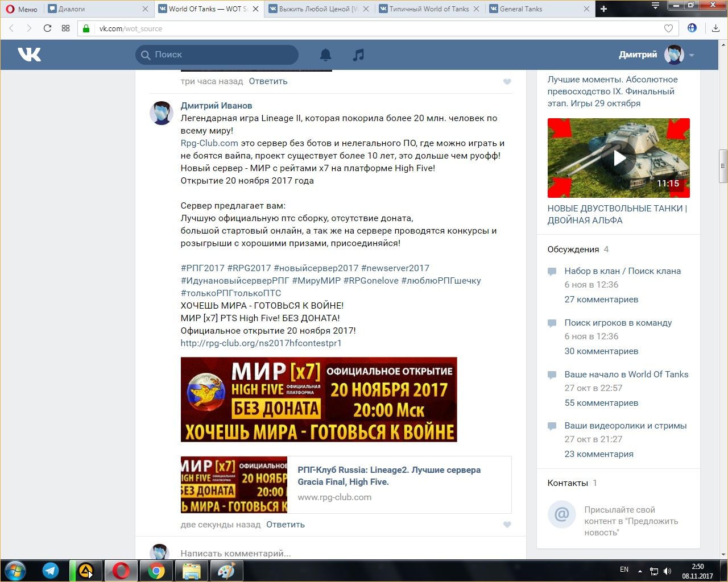Click the link preview thumbnail image
The width and height of the screenshot is (728, 582).
234,485
